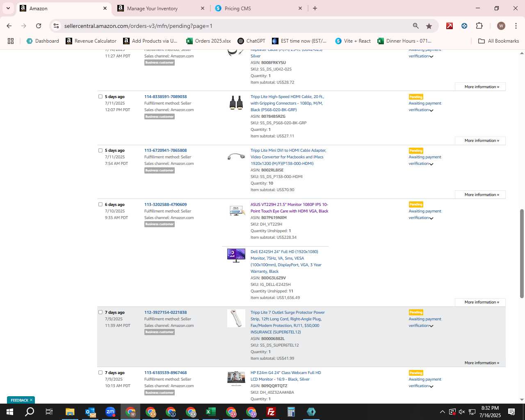The image size is (525, 420).
Task: Select checkbox for order 114-8338591-7089038
Action: coord(100,97)
